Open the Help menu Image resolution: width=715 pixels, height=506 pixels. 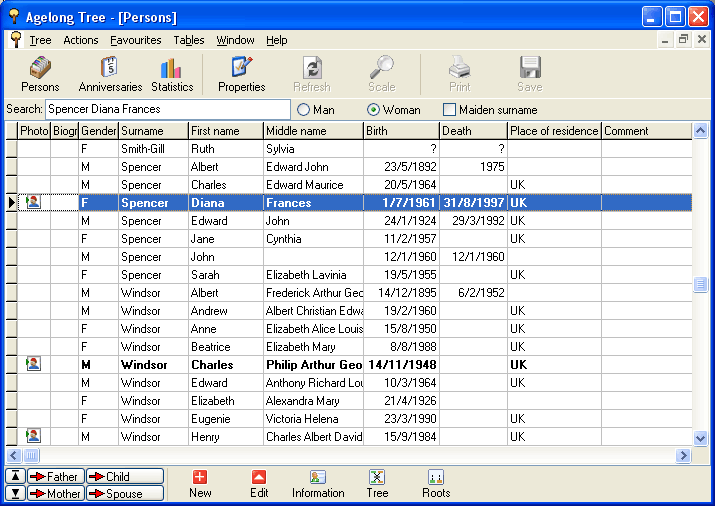[x=276, y=40]
